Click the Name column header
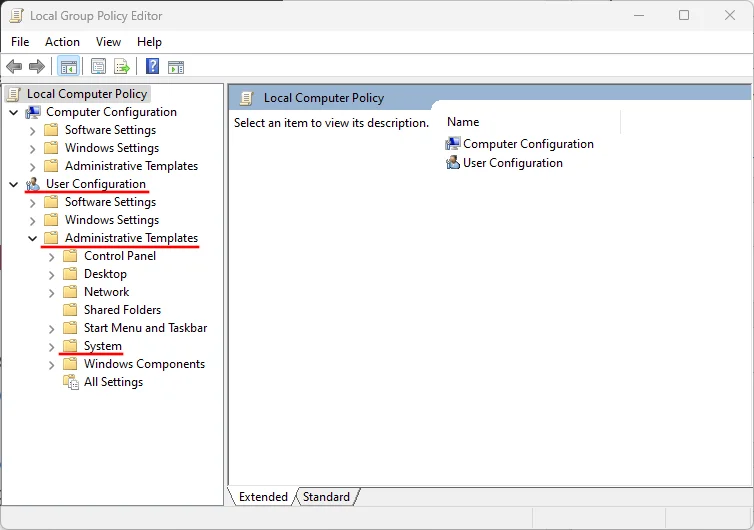 [463, 122]
